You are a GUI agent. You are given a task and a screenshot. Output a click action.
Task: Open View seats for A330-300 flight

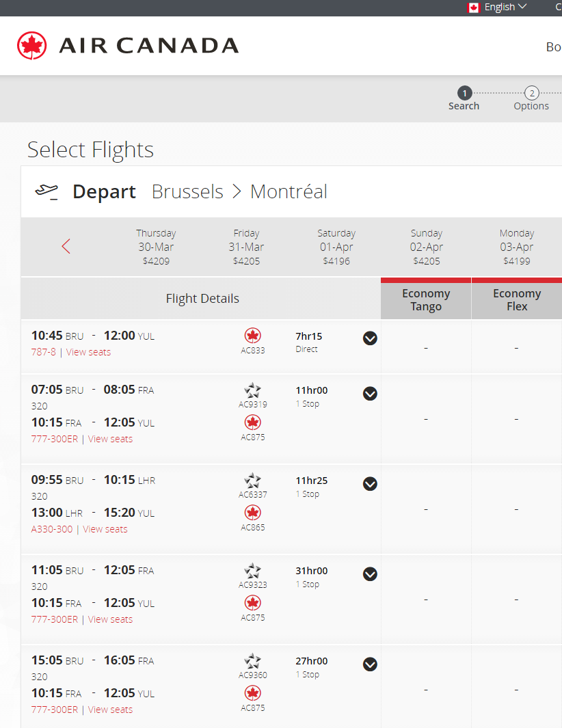pyautogui.click(x=105, y=529)
